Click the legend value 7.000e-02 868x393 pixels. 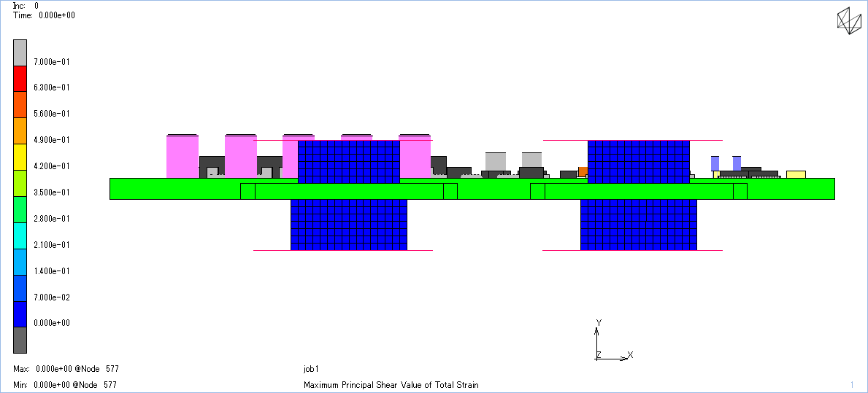(52, 297)
